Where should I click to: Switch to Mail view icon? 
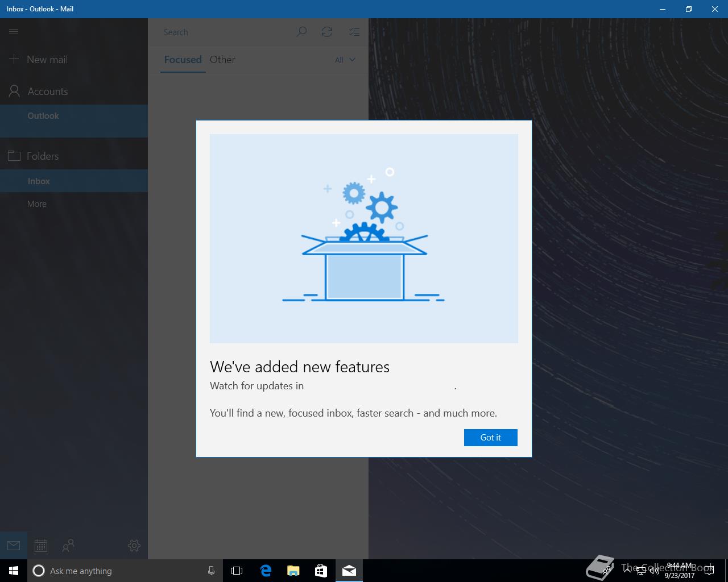tap(14, 546)
